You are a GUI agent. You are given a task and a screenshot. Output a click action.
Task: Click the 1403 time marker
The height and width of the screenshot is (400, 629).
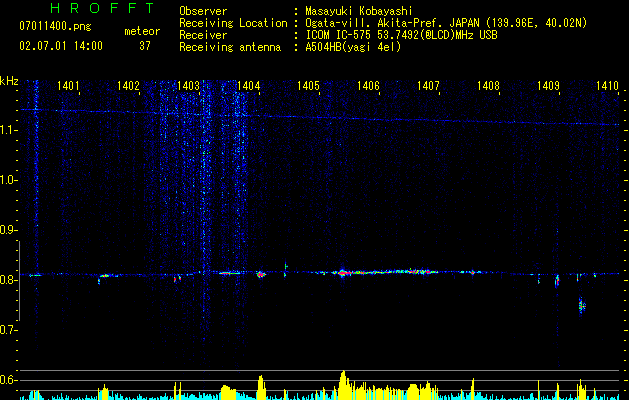pos(188,85)
